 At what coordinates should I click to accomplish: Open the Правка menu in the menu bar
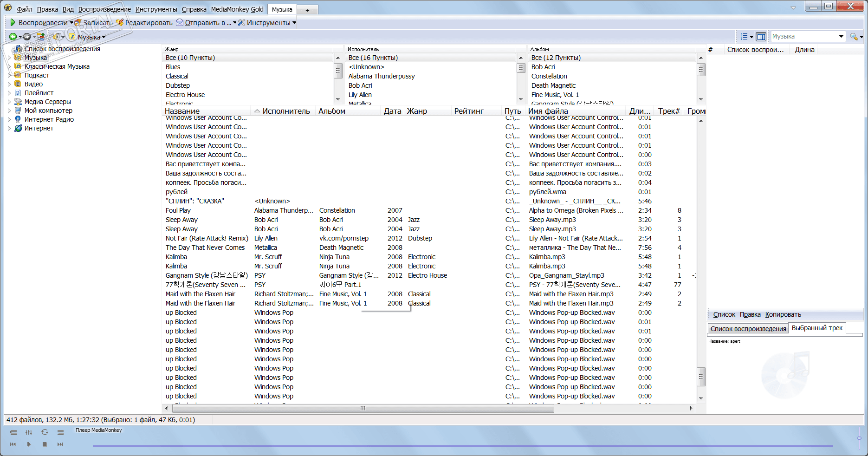pyautogui.click(x=47, y=9)
